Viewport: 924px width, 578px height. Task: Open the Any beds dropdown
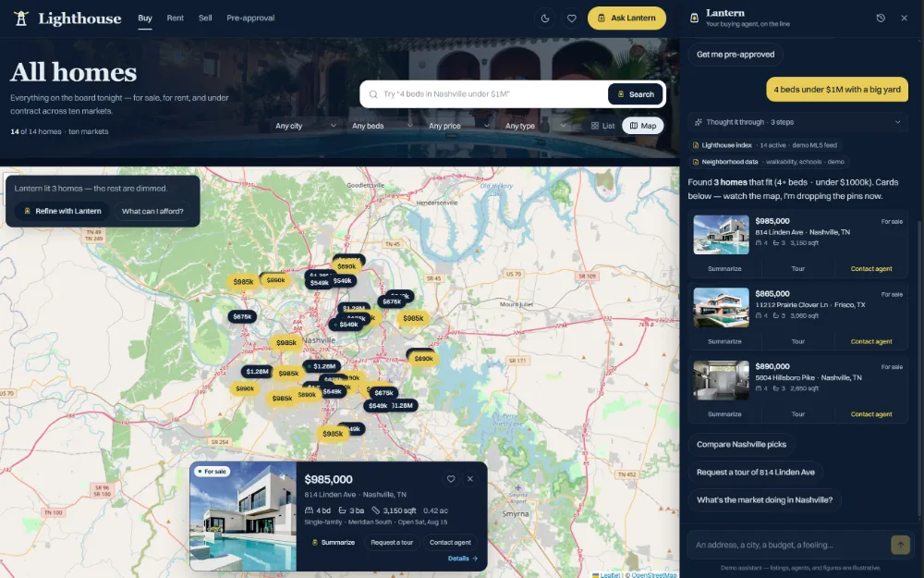point(382,126)
